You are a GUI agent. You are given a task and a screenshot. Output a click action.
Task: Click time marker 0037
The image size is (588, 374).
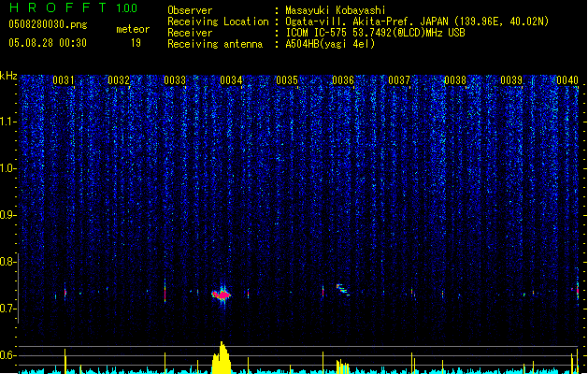399,80
